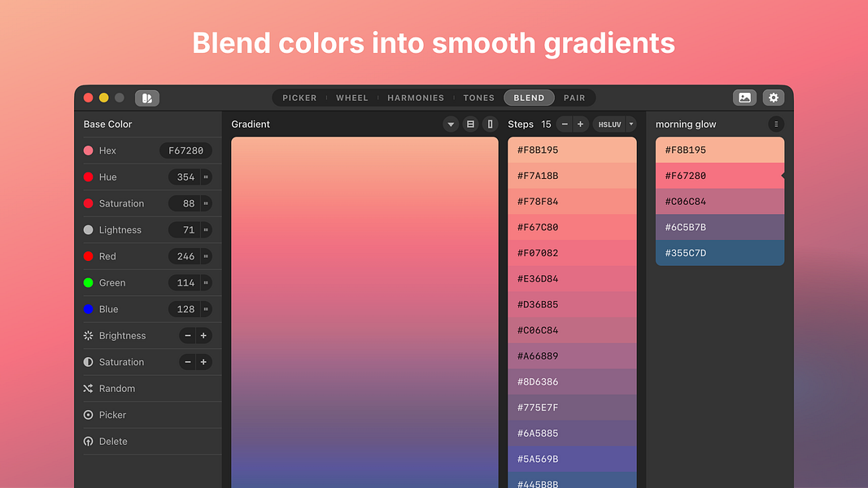Click half-circle Saturation adjust icon
This screenshot has height=488, width=868.
coord(88,363)
